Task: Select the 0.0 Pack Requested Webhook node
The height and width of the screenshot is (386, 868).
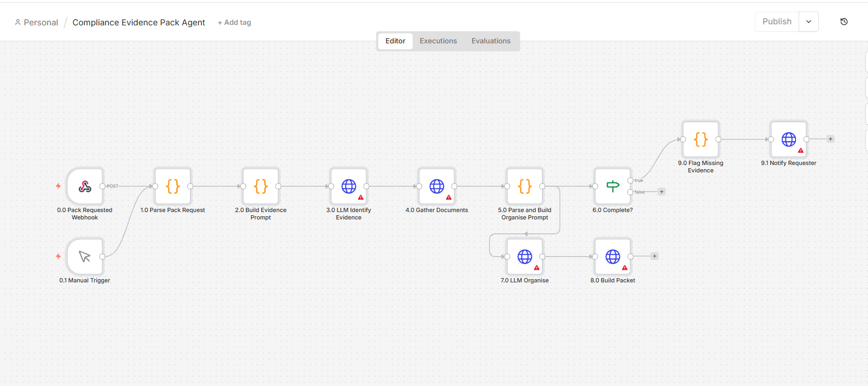Action: [x=85, y=186]
